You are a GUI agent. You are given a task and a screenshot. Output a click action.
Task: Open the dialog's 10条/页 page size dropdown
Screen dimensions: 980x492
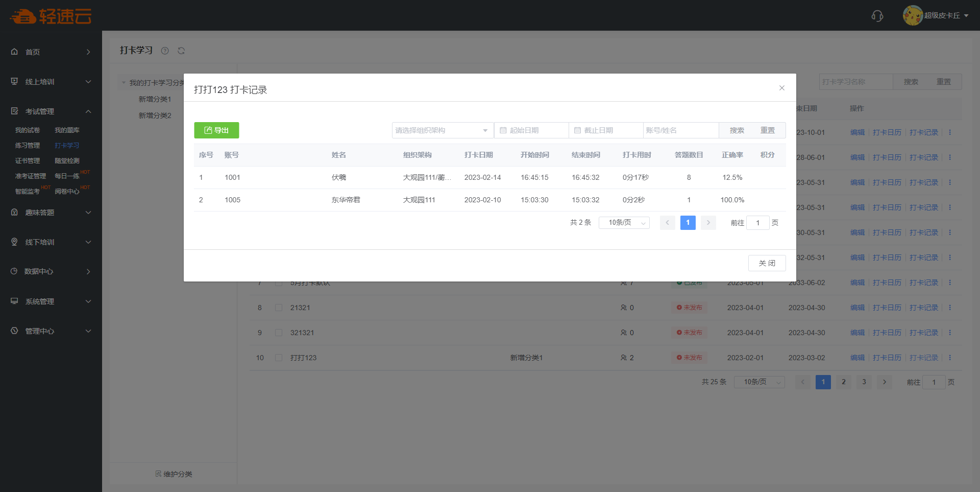(x=624, y=223)
